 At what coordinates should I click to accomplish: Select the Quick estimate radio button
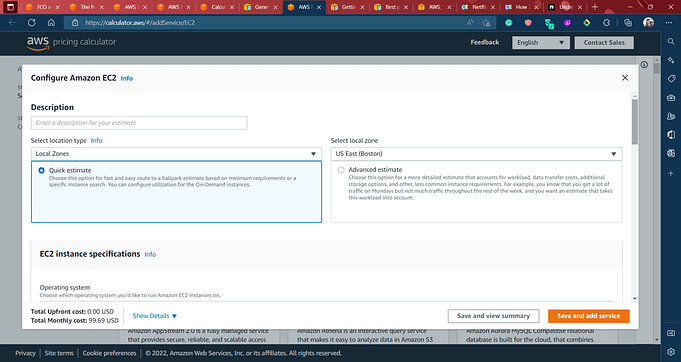click(42, 171)
